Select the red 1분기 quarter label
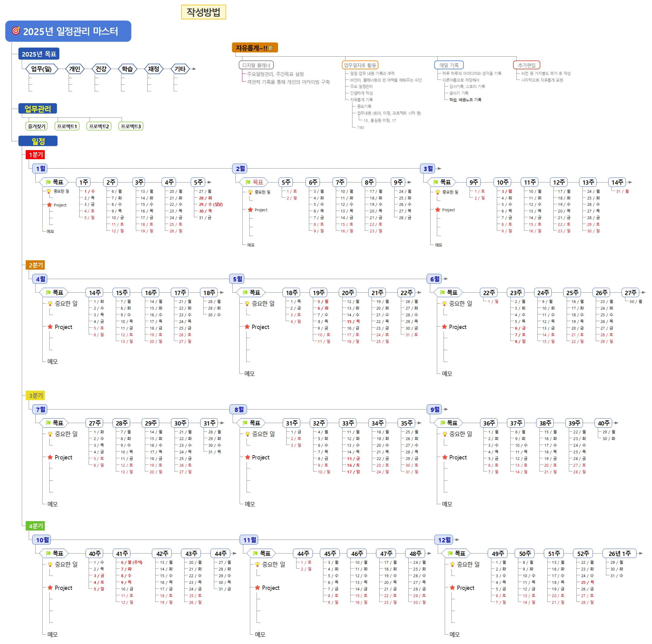Viewport: 652px width, 644px height. tap(35, 155)
